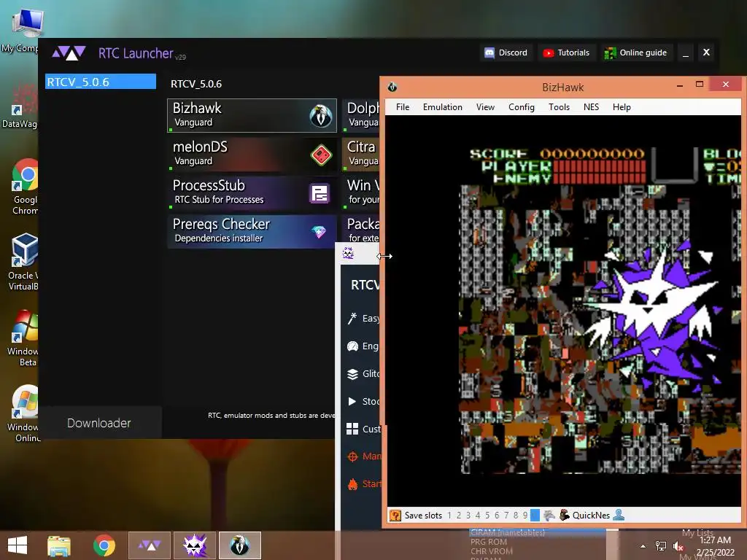
Task: Click the blue user icon in BizHawk status bar
Action: tap(619, 516)
